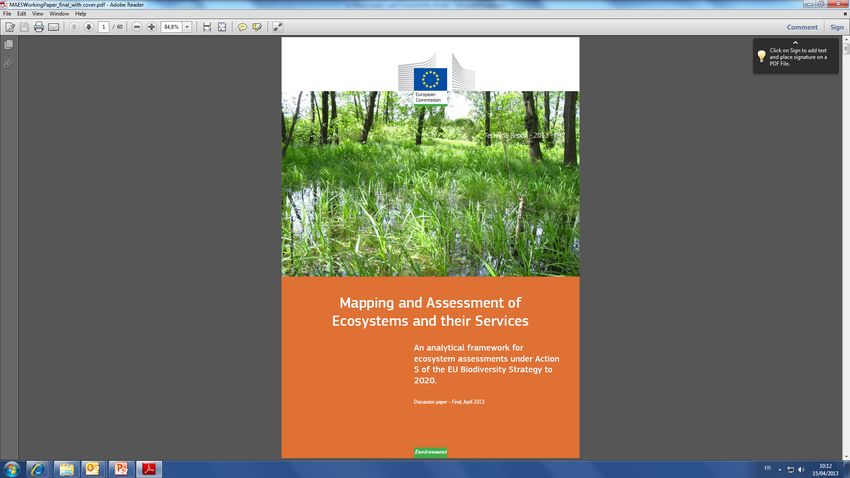
Task: Open the Page Thumbnails panel icon
Action: (x=9, y=45)
